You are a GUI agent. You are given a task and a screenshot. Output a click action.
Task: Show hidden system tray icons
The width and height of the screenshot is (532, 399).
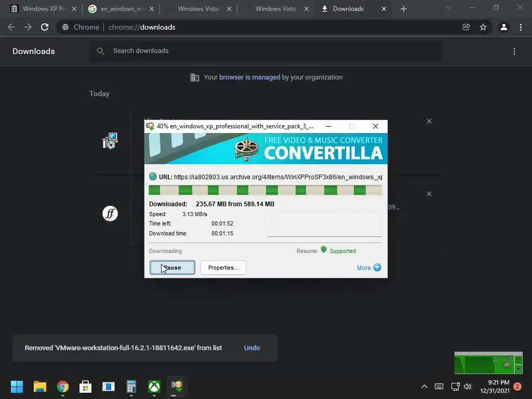click(424, 387)
